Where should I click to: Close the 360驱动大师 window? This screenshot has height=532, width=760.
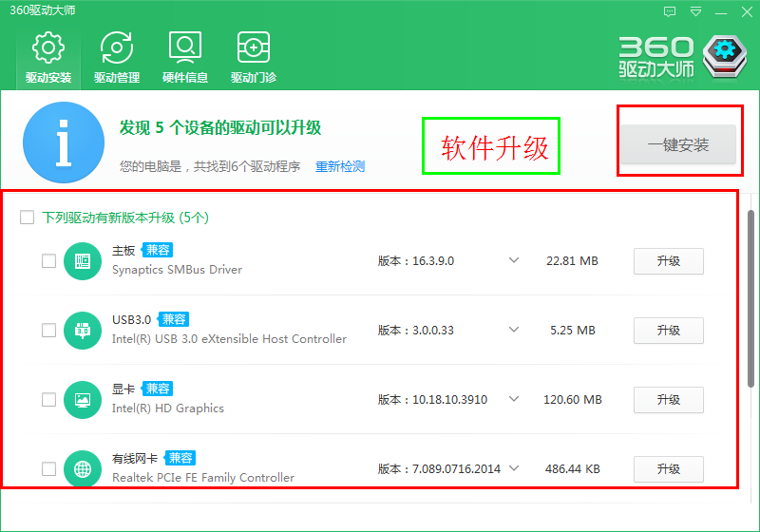pos(747,11)
